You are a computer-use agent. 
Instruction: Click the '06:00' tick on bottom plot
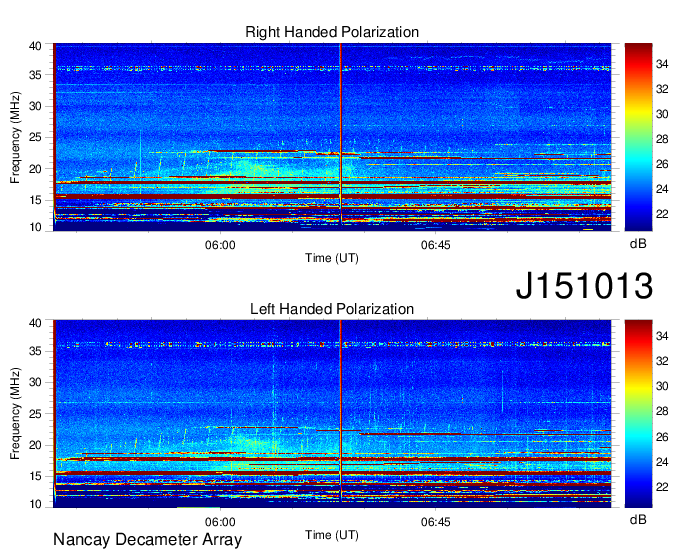point(220,522)
